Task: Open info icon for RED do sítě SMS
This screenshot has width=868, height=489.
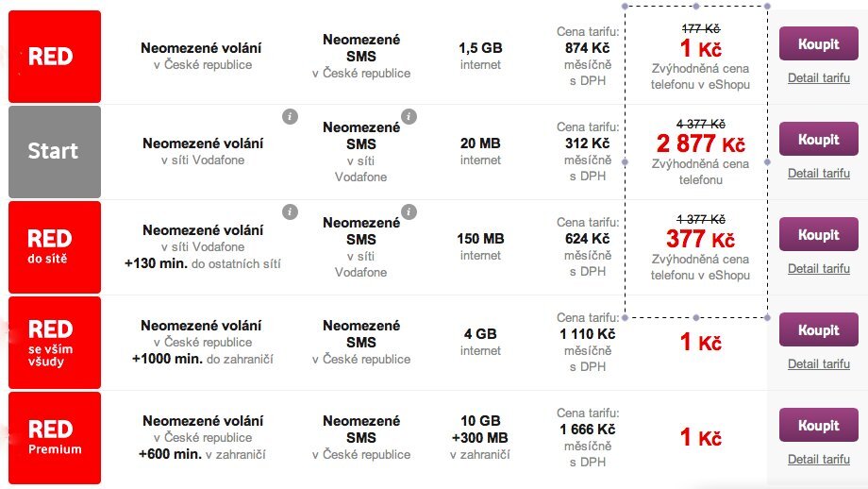Action: click(x=409, y=211)
